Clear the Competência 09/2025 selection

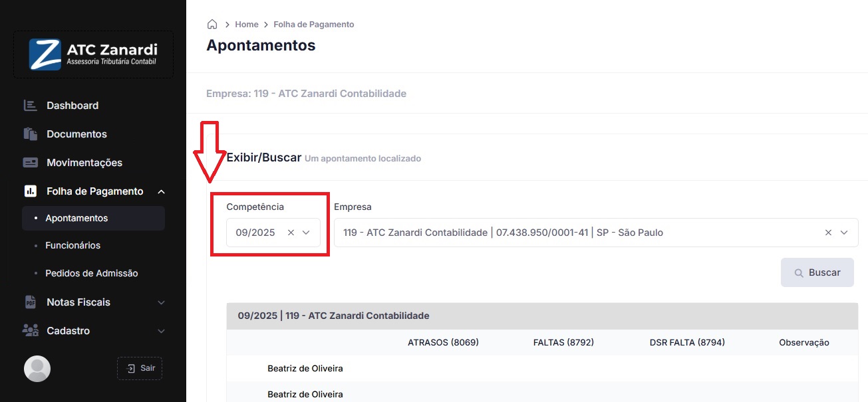coord(291,233)
